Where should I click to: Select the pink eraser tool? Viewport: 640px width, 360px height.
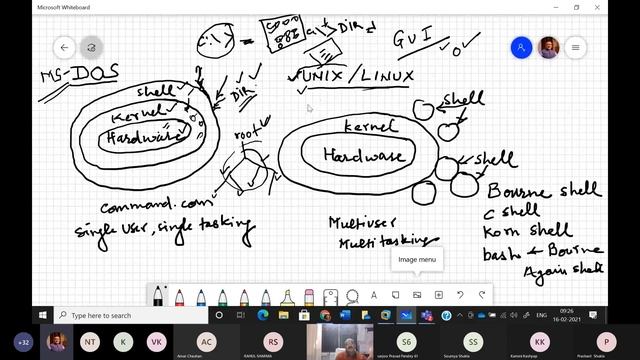pyautogui.click(x=309, y=297)
